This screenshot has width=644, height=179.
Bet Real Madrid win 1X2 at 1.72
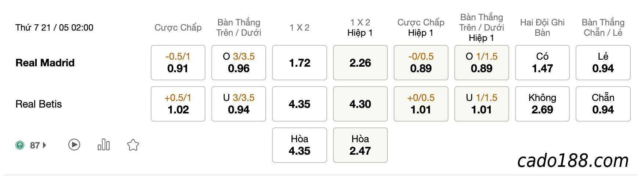pos(300,63)
